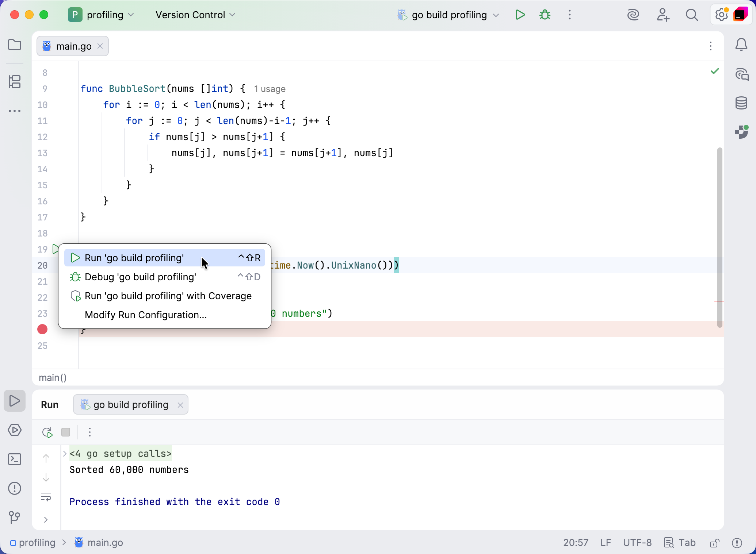Close the 'go build profiling' run tab
The width and height of the screenshot is (756, 554).
(180, 405)
